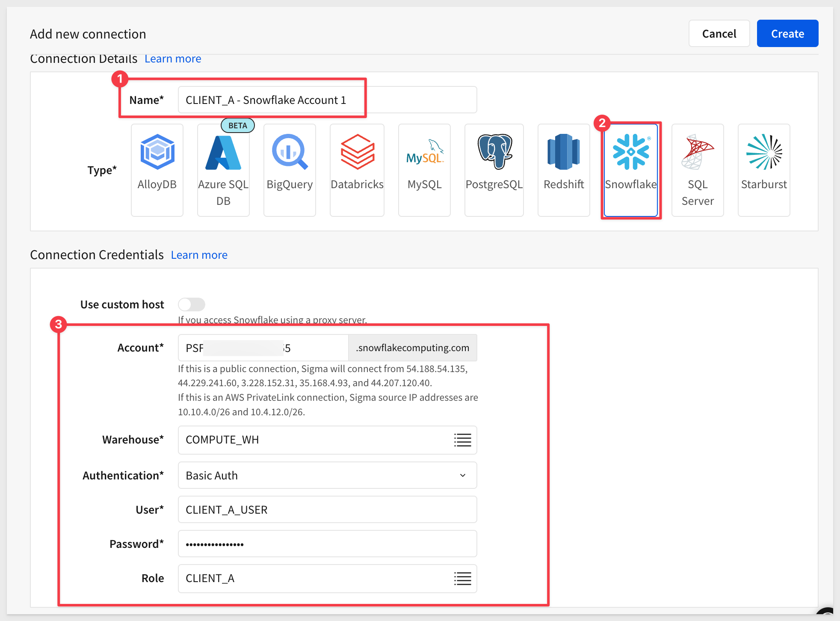Viewport: 840px width, 621px height.
Task: Select the Databricks connection type
Action: [x=357, y=170]
